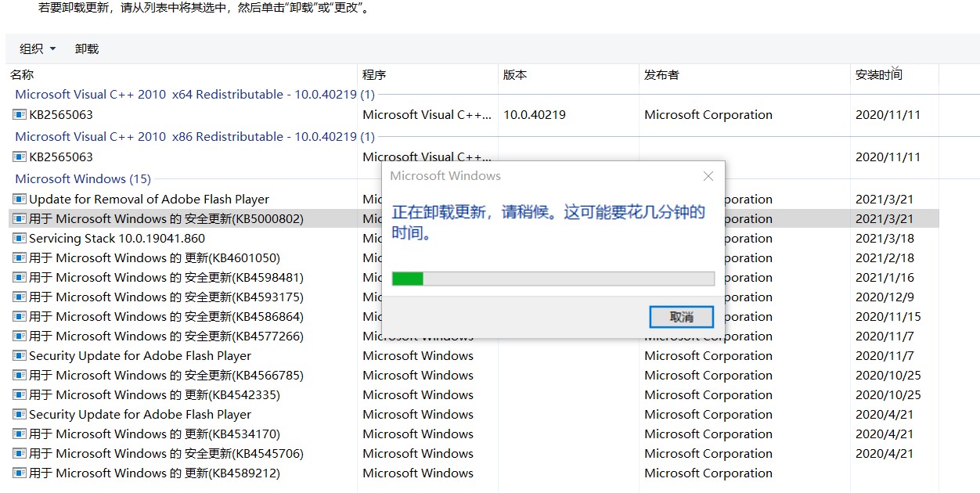Click the icon beside the first KB2565063 x64 entry

point(20,114)
